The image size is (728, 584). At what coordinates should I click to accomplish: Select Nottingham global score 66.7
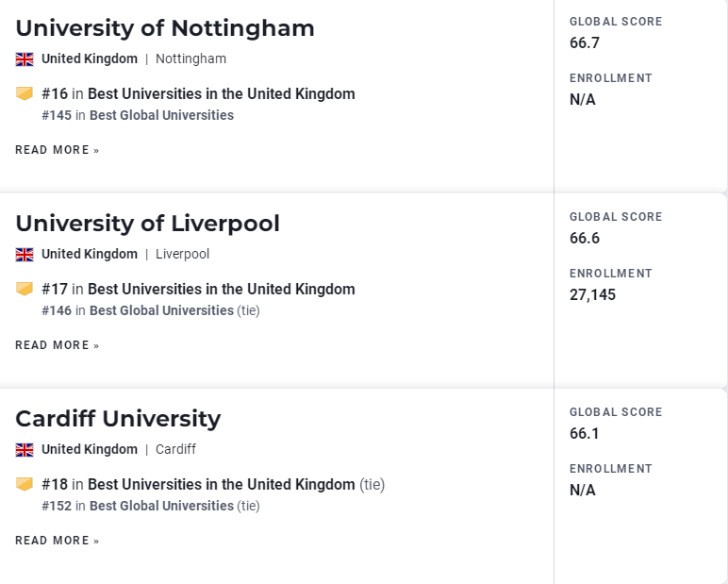tap(585, 42)
